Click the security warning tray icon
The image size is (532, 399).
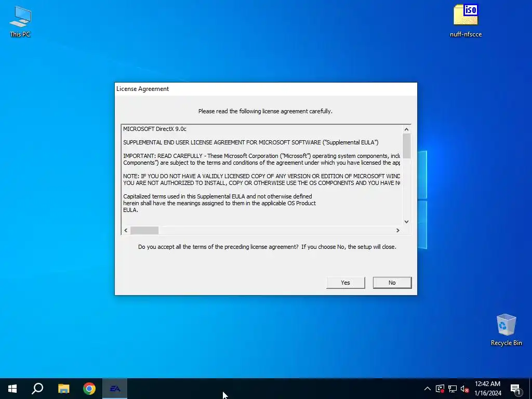(x=440, y=389)
